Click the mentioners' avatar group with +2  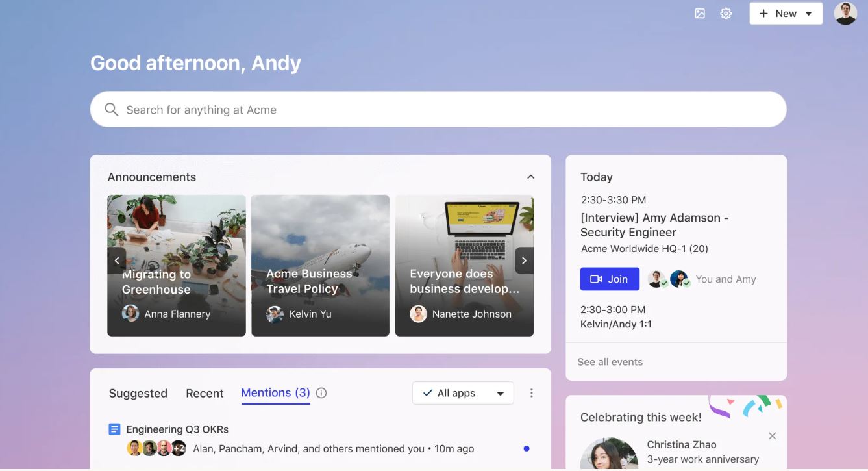(x=156, y=448)
